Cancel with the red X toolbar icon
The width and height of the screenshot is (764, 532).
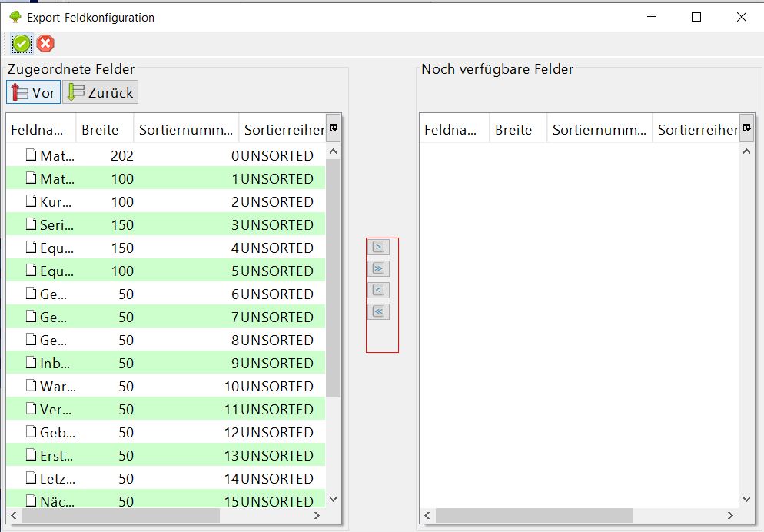pyautogui.click(x=45, y=44)
